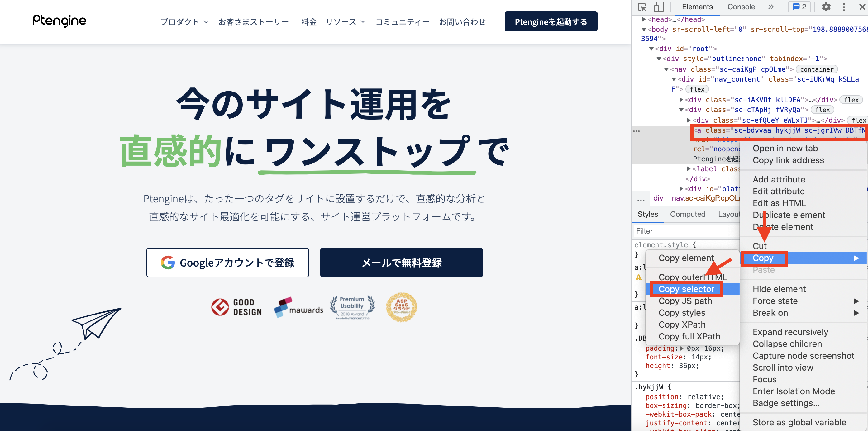Expand the head element node
The width and height of the screenshot is (868, 431).
(x=644, y=20)
